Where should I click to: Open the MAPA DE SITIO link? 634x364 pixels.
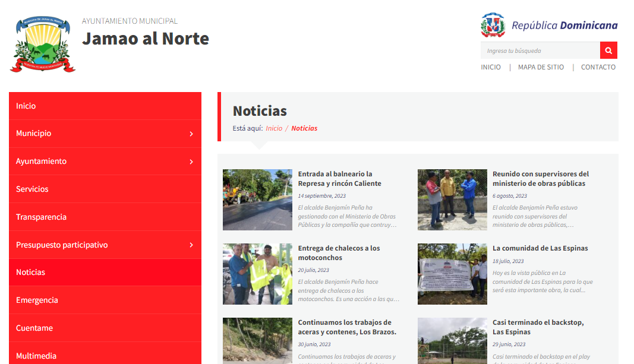541,67
